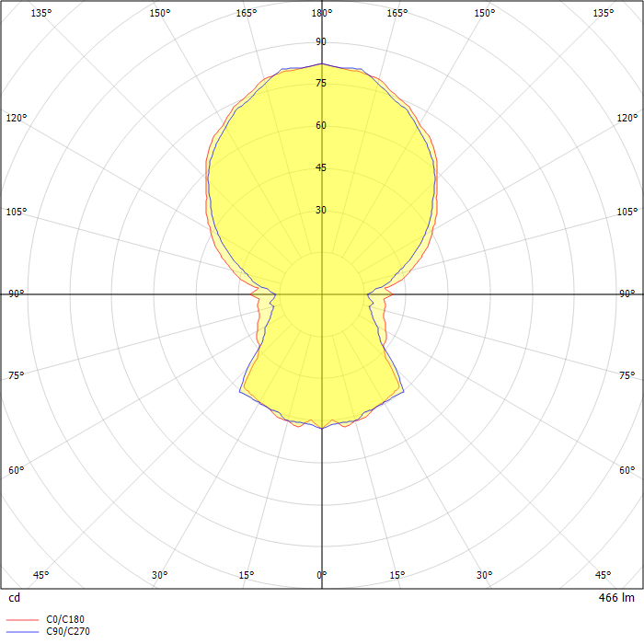644x644 pixels.
Task: Click the C0/C180 legend text
Action: point(65,619)
